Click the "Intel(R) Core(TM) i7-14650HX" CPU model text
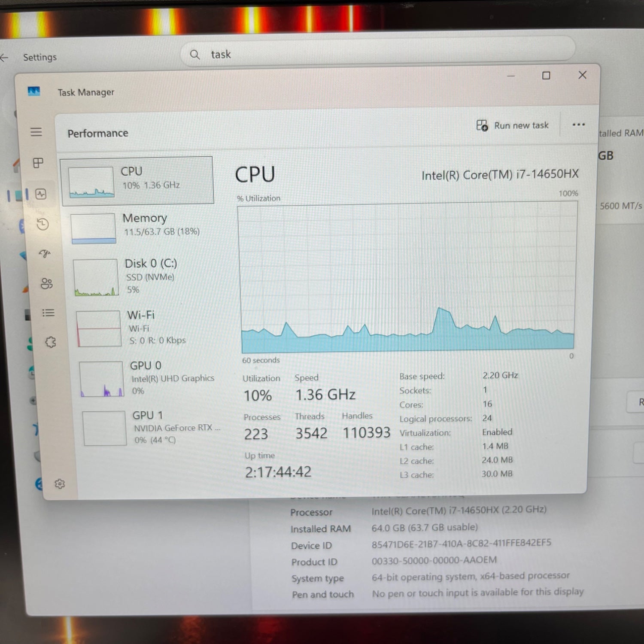This screenshot has height=644, width=644. (x=500, y=174)
